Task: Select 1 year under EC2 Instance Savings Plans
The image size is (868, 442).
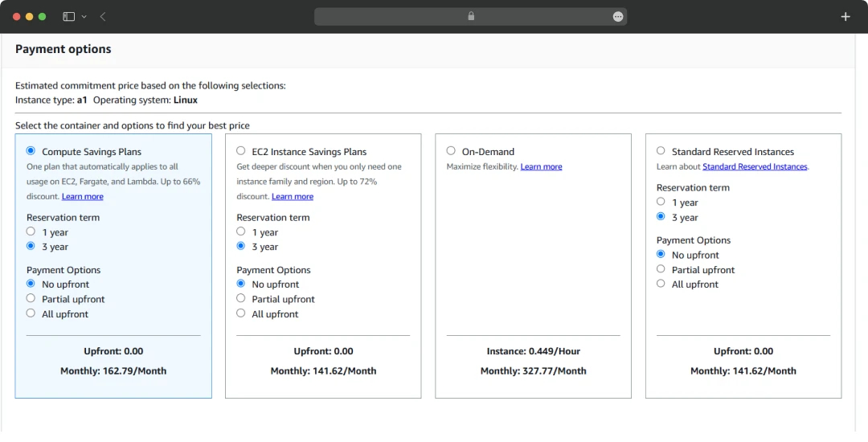Action: 241,231
